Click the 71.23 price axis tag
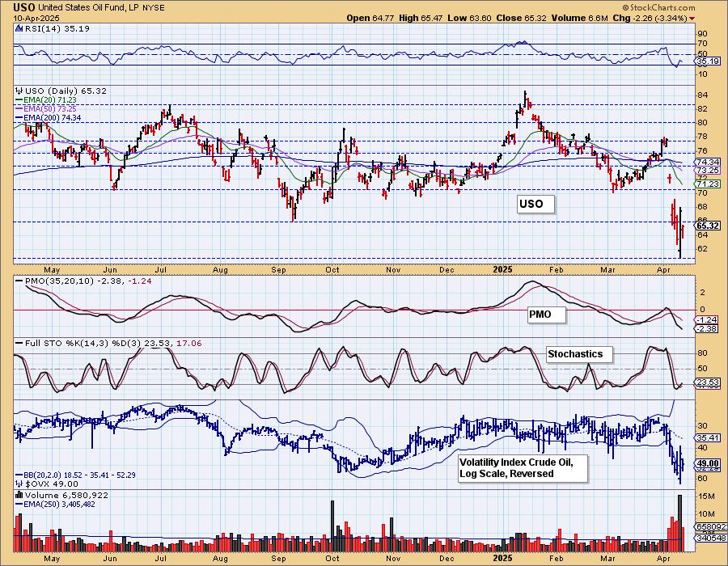This screenshot has height=566, width=728. click(709, 184)
